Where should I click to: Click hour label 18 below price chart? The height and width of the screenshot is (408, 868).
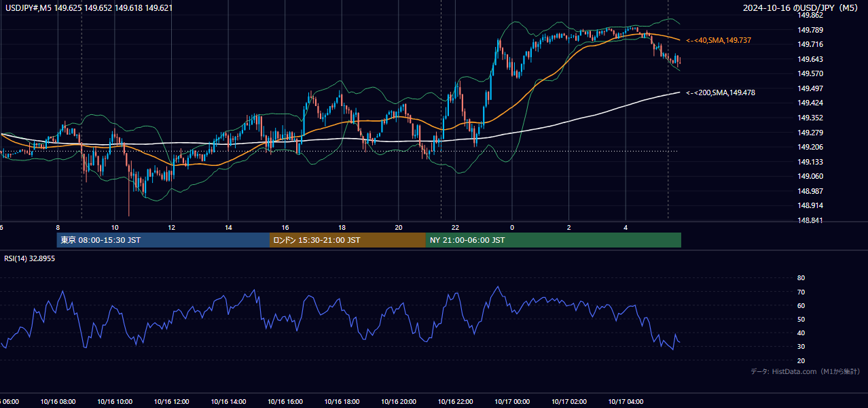(x=342, y=227)
